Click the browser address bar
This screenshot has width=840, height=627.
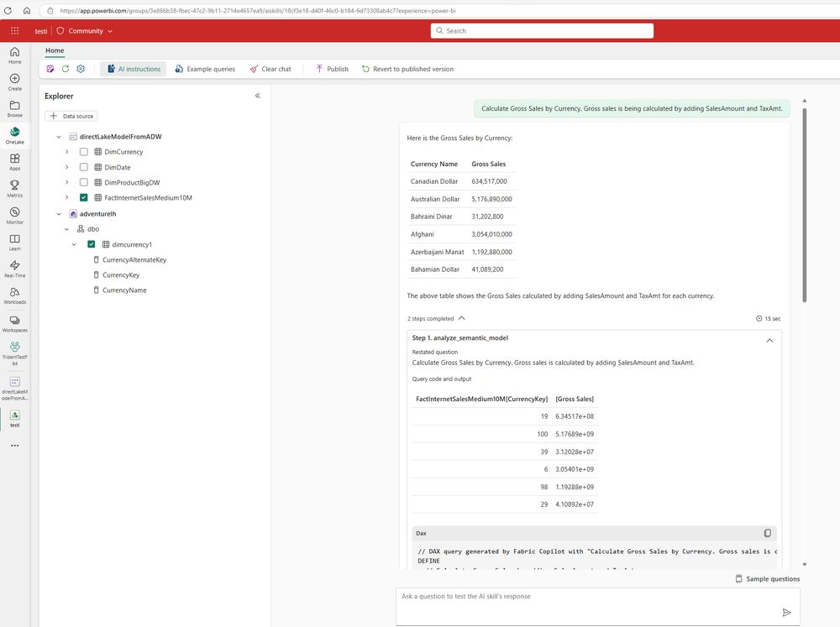(439, 11)
